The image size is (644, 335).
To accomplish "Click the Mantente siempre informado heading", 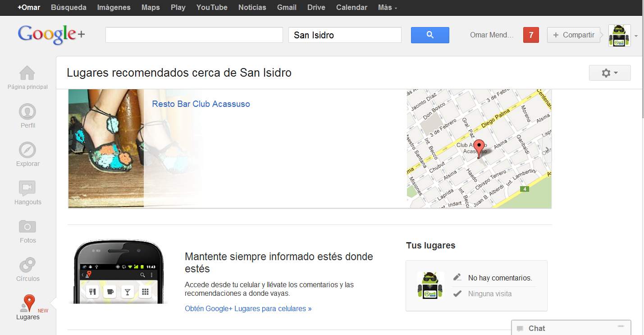I will pyautogui.click(x=279, y=263).
